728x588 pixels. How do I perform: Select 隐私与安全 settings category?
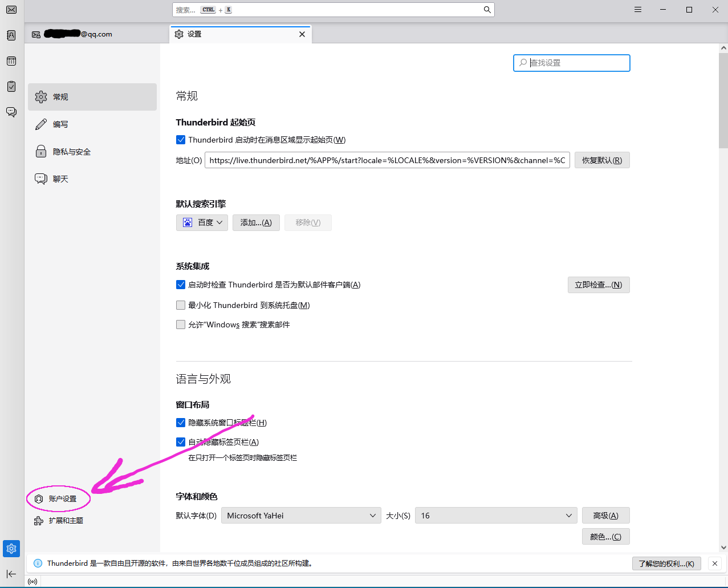coord(72,152)
